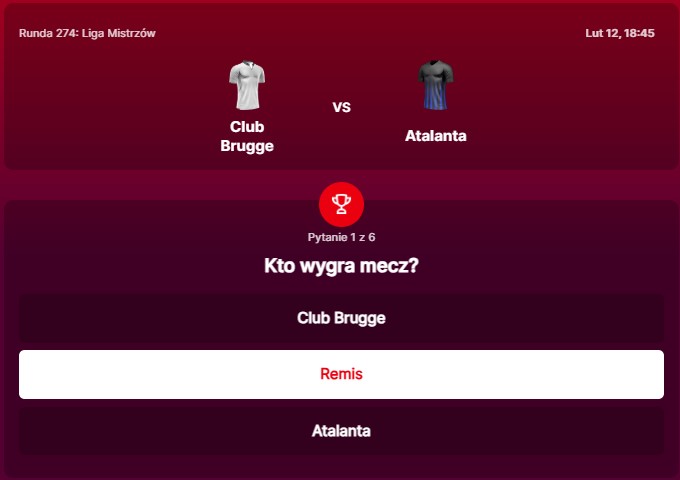Click the "Kto wygra mecz?" question heading

pos(341,267)
